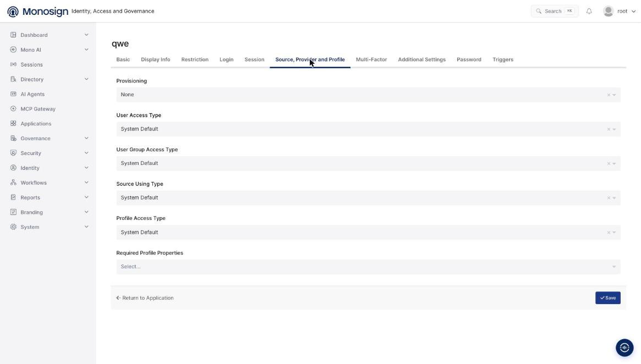The image size is (641, 364).
Task: Click the Workflows sidebar icon
Action: click(14, 183)
